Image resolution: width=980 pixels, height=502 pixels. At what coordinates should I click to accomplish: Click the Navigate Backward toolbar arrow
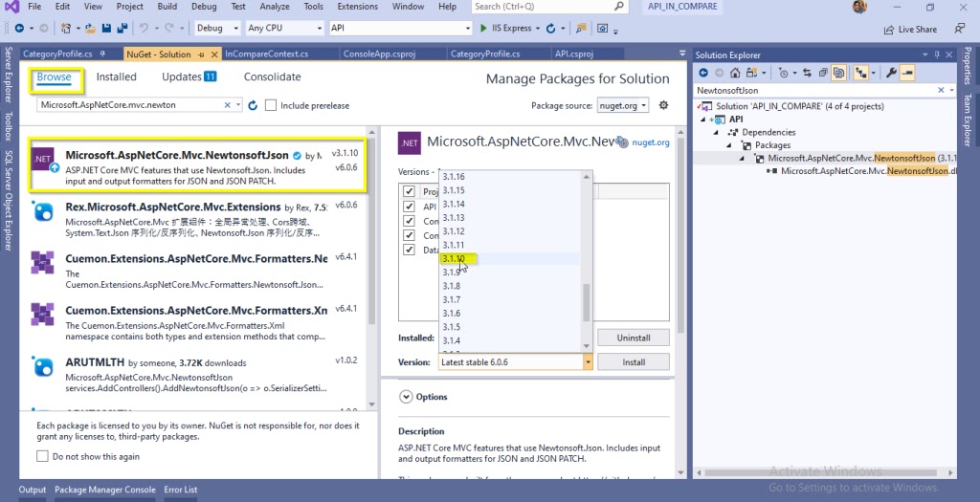coord(19,28)
